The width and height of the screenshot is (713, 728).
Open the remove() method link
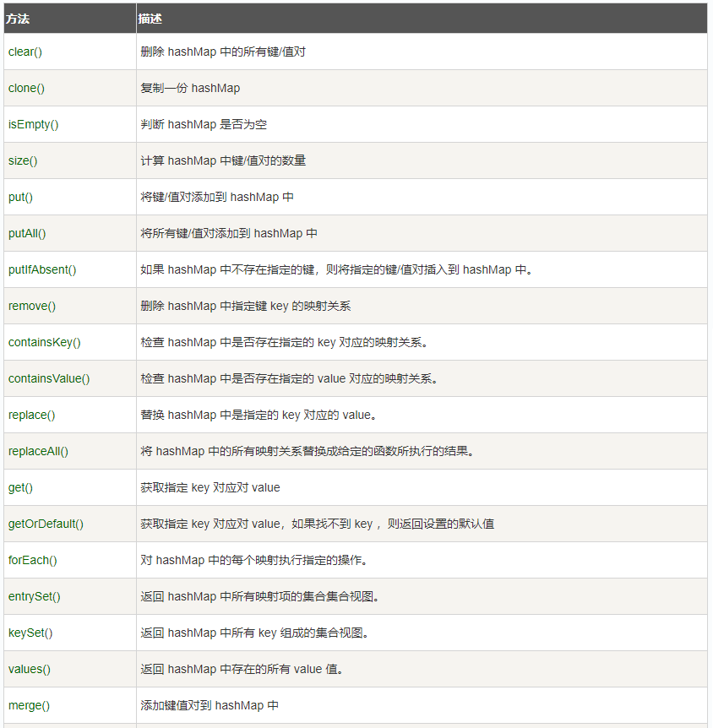(x=32, y=306)
